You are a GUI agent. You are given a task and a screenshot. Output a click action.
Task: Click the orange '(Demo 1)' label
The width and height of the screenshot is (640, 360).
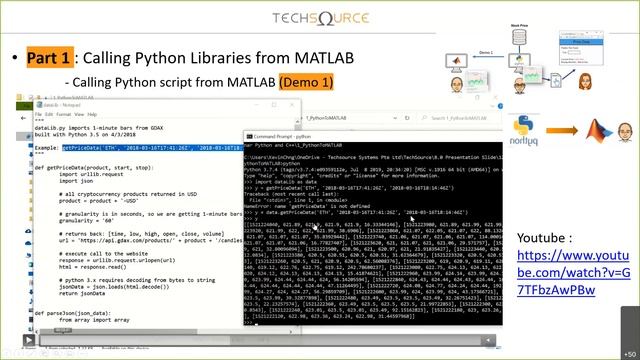[306, 82]
